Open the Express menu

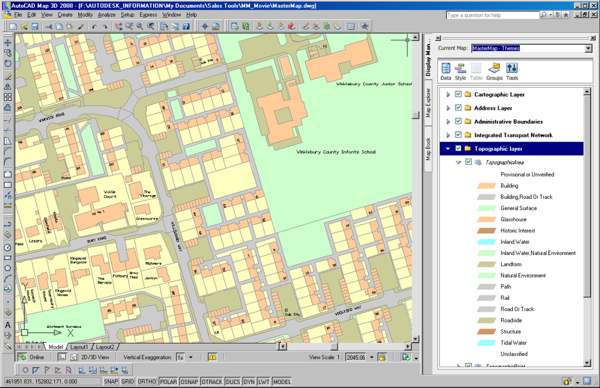(148, 15)
